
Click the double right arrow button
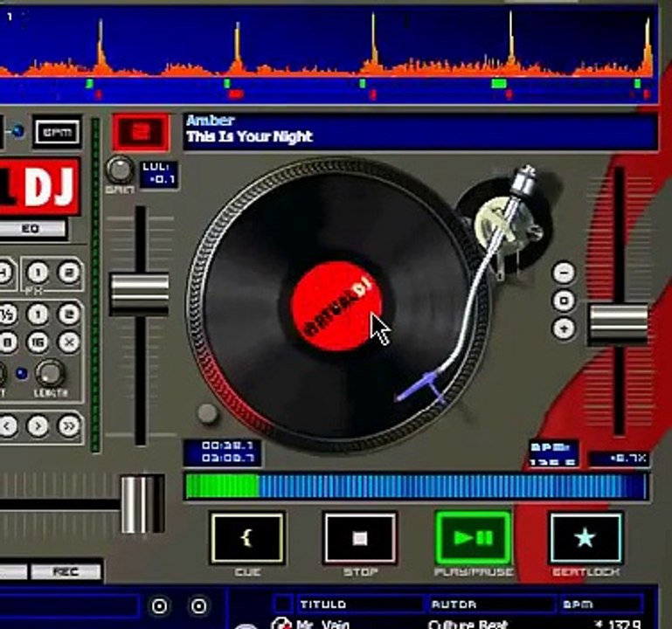point(68,425)
